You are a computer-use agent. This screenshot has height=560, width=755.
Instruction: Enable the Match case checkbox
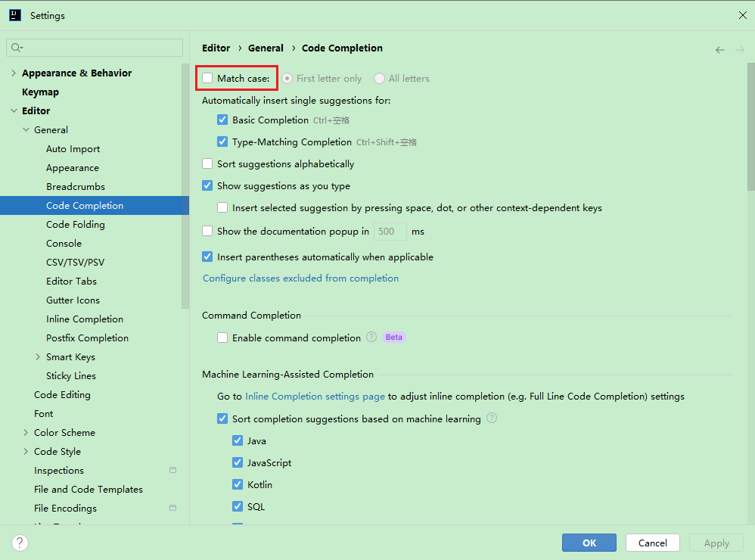(208, 78)
